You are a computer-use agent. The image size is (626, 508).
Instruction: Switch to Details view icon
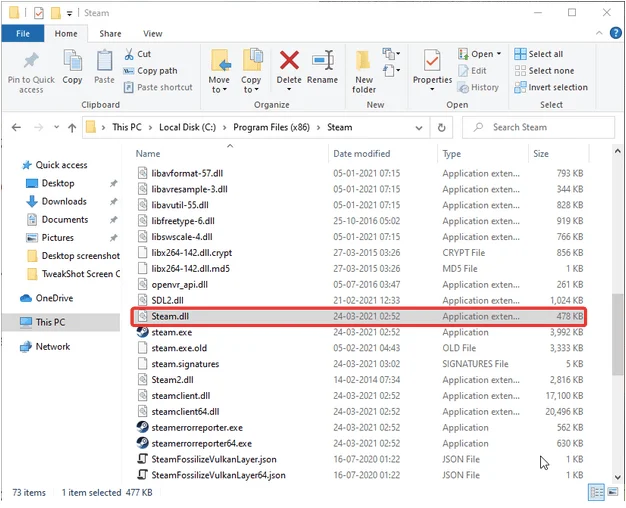(596, 492)
